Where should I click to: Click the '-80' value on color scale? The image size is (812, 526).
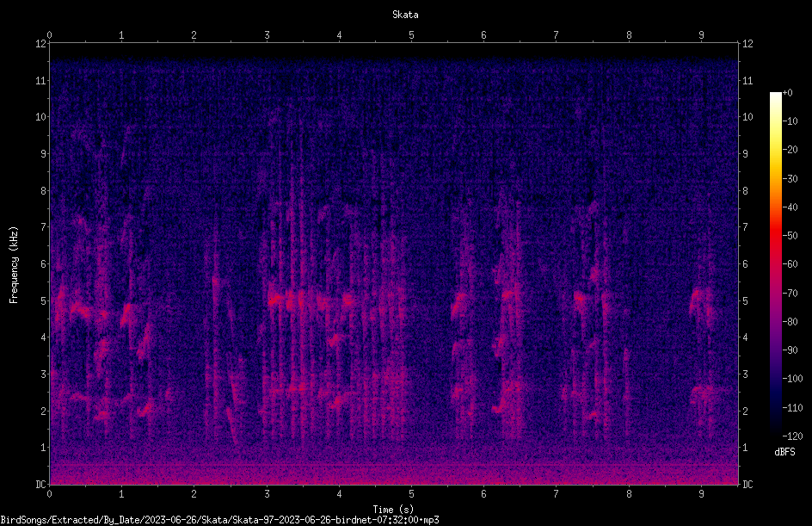(790, 322)
